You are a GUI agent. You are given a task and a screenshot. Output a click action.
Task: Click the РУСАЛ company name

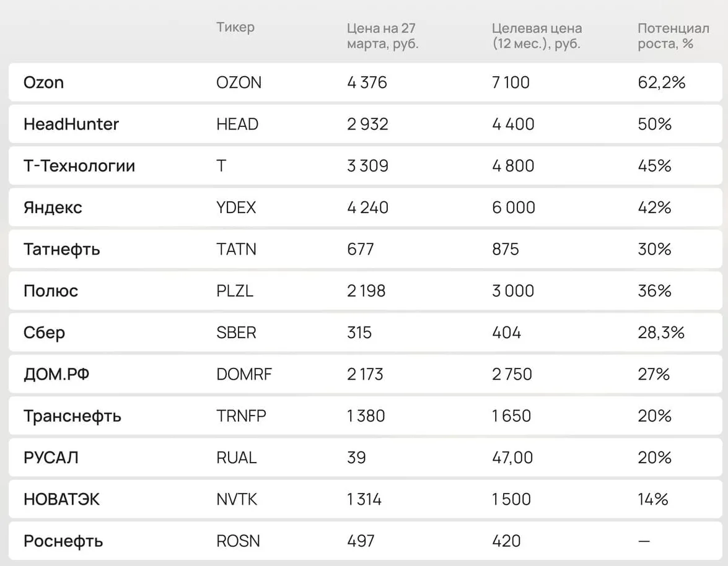(51, 458)
